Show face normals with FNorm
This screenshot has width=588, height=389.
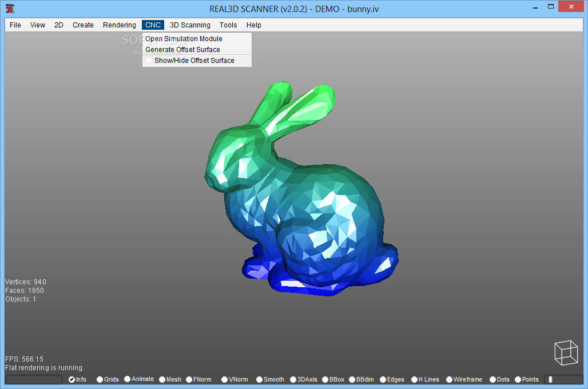click(x=198, y=379)
